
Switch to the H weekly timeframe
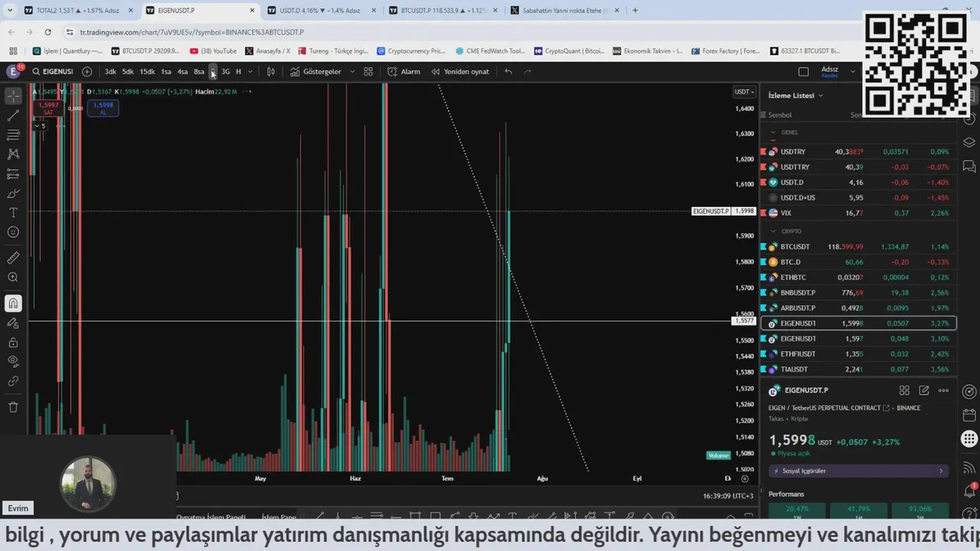(238, 71)
